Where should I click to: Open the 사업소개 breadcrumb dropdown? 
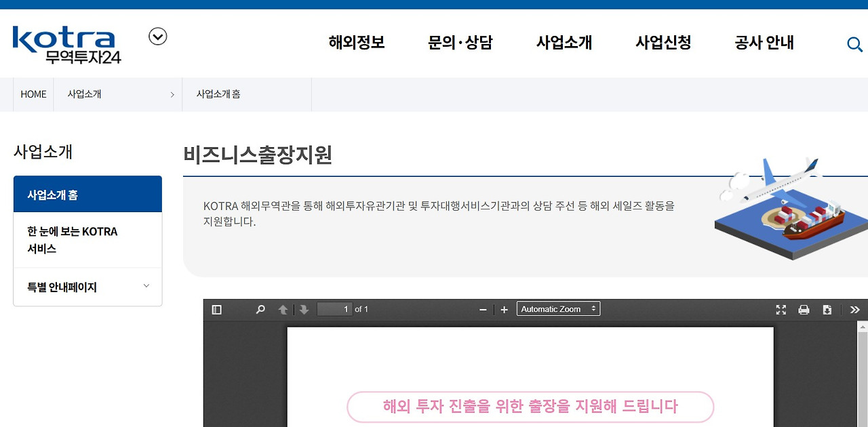118,94
